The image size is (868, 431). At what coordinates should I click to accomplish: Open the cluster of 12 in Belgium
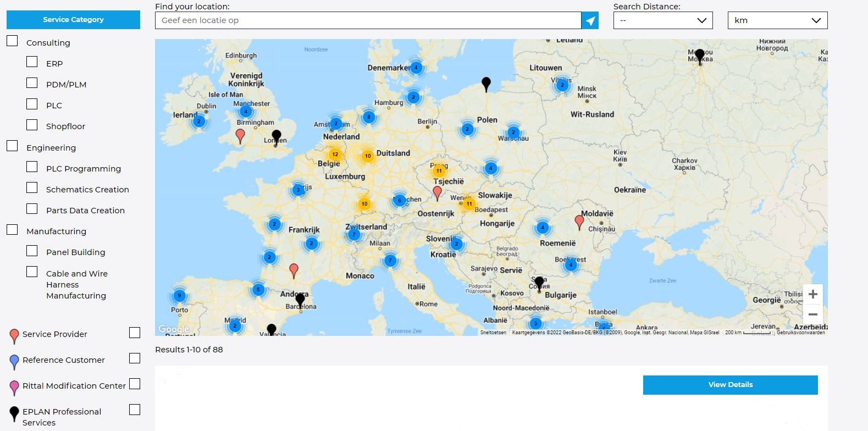(335, 154)
